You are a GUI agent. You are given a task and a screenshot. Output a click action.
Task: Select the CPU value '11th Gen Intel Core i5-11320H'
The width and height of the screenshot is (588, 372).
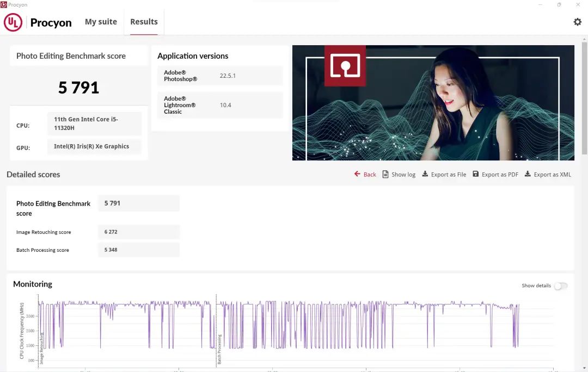tap(95, 123)
